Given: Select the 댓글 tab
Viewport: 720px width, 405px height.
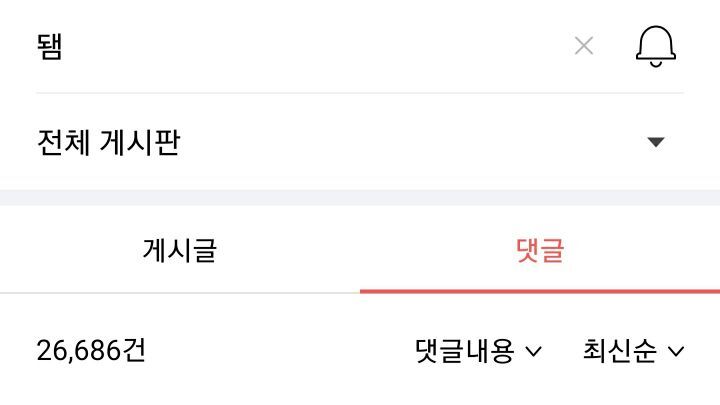Looking at the screenshot, I should pos(540,250).
